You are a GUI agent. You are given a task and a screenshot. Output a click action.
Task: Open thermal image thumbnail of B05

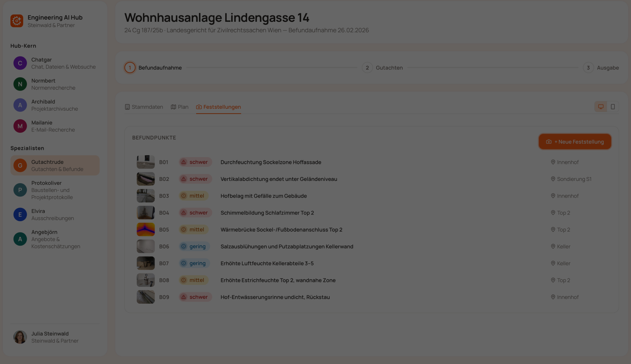coord(146,230)
